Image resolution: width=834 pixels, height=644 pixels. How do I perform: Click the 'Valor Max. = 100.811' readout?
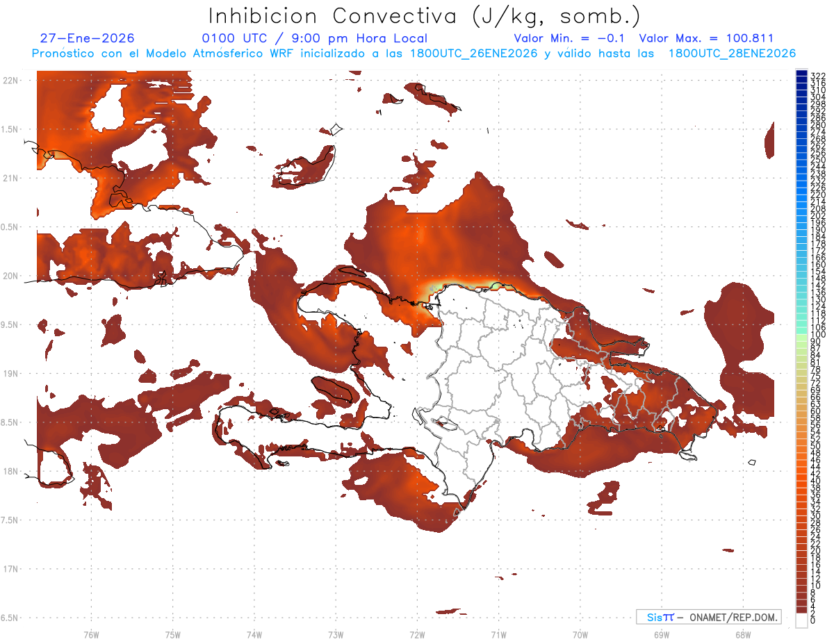[x=706, y=38]
